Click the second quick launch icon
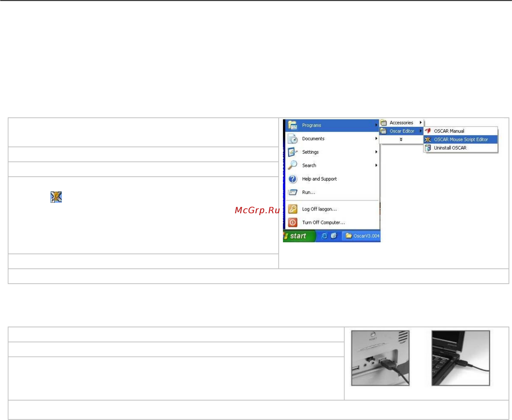 click(334, 236)
